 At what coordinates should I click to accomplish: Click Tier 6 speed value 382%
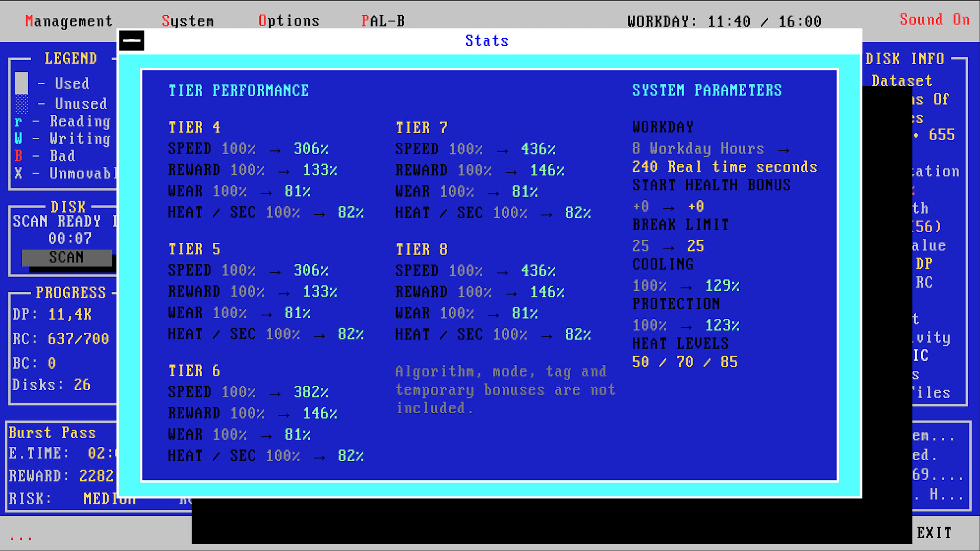(311, 392)
